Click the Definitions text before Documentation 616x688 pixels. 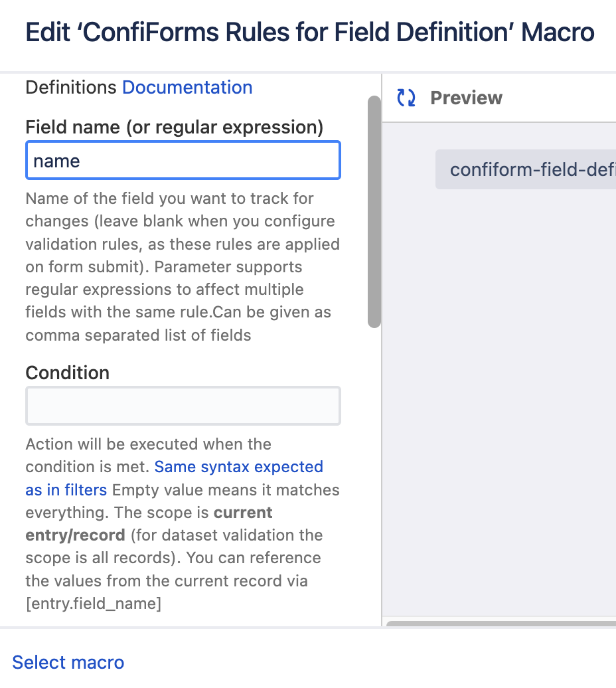(71, 87)
